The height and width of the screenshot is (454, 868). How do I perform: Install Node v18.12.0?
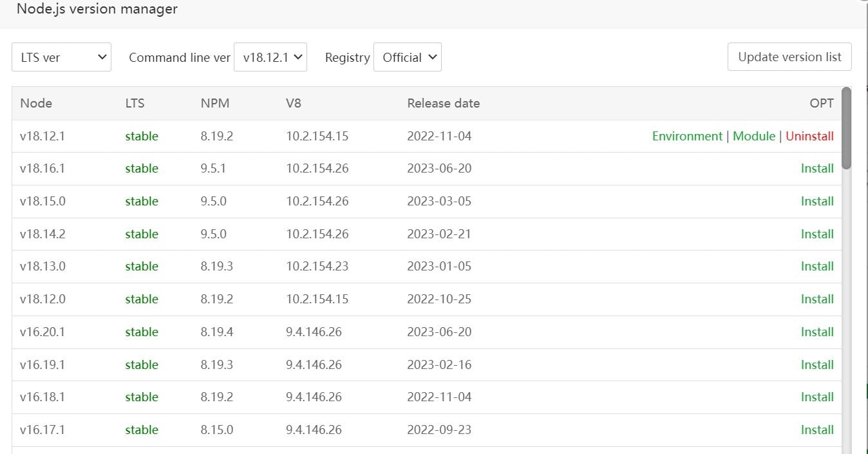(x=817, y=299)
